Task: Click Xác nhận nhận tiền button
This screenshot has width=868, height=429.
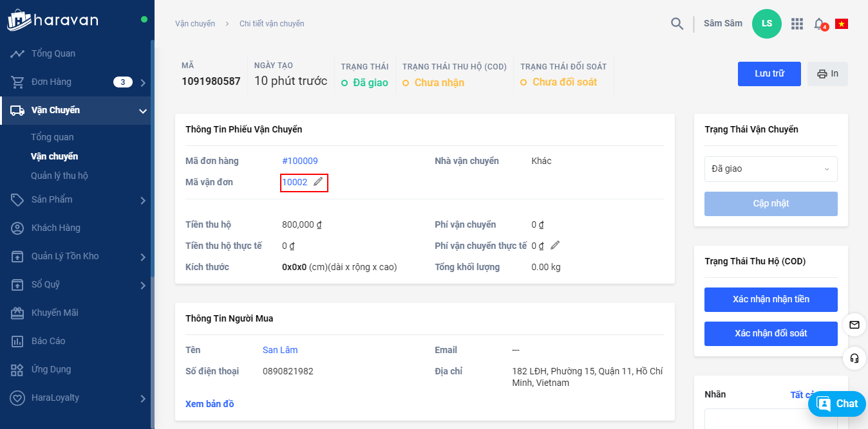Action: [771, 299]
